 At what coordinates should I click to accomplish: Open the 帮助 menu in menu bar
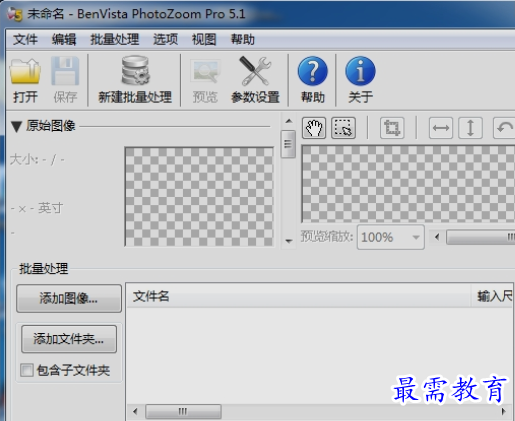coord(243,39)
